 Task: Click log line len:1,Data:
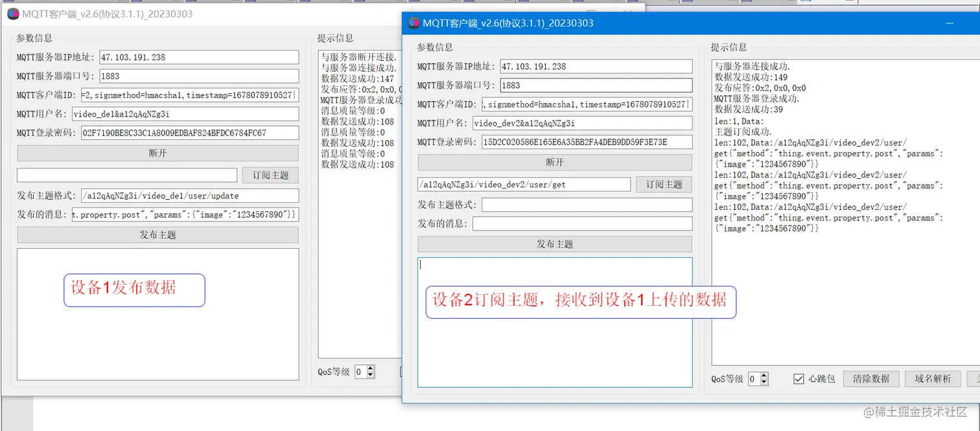[x=739, y=121]
